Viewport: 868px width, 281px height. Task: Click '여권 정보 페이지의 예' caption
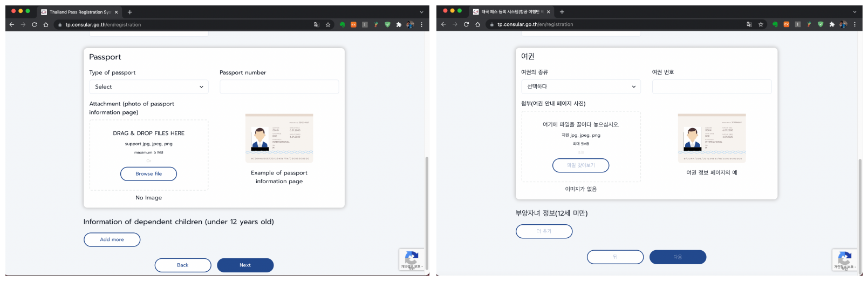(712, 173)
